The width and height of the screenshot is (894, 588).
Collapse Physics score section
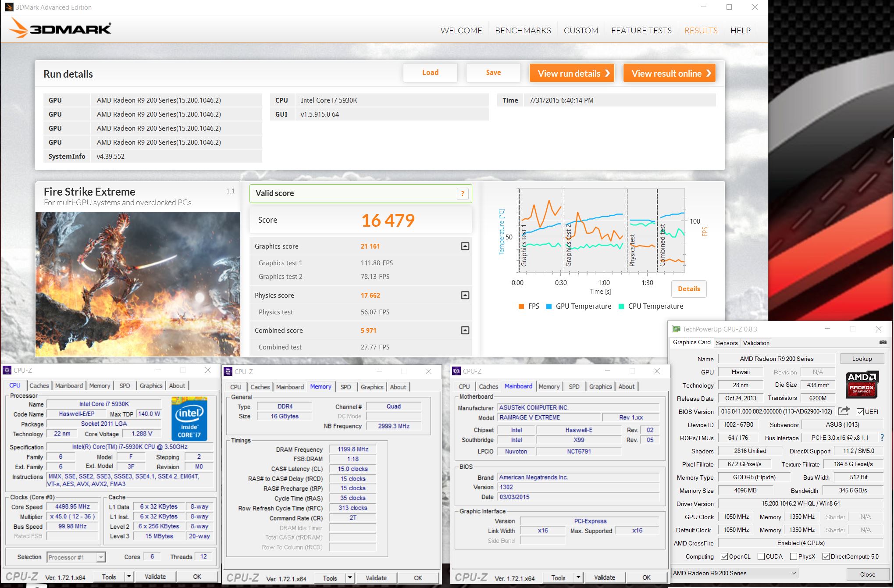(x=465, y=295)
